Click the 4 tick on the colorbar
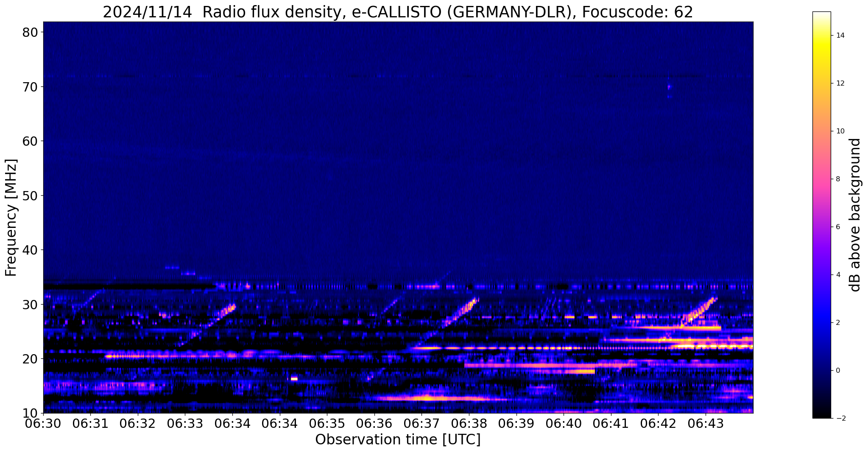Screen dimensions: 868x452 (x=837, y=275)
